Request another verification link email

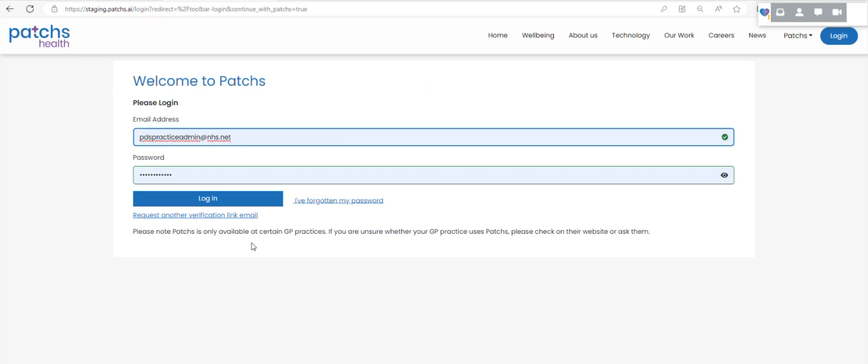point(195,215)
